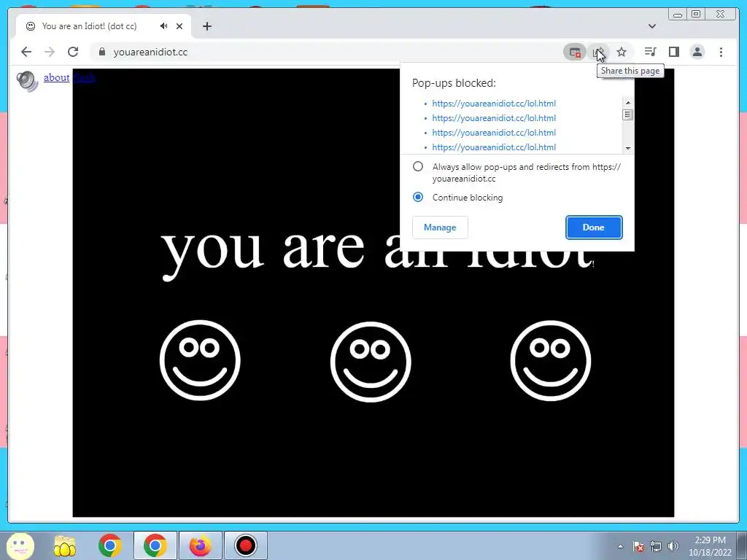Open the Action Center flag icon
Image resolution: width=747 pixels, height=560 pixels.
[x=638, y=547]
